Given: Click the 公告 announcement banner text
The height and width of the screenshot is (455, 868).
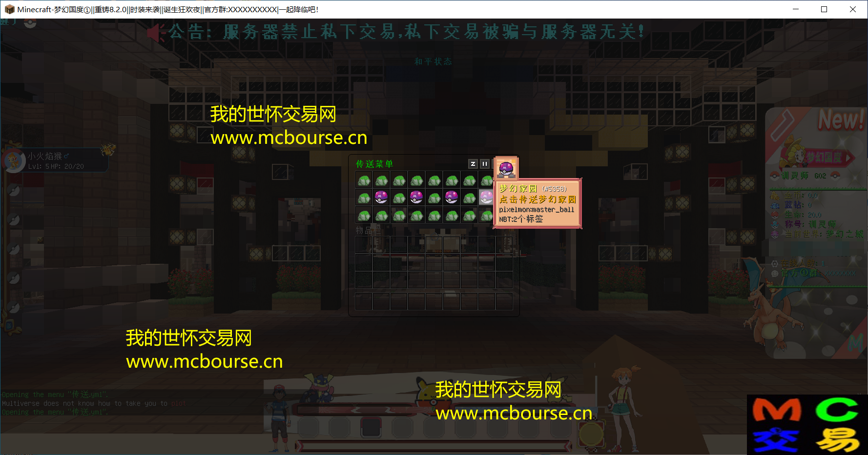Looking at the screenshot, I should tap(406, 32).
